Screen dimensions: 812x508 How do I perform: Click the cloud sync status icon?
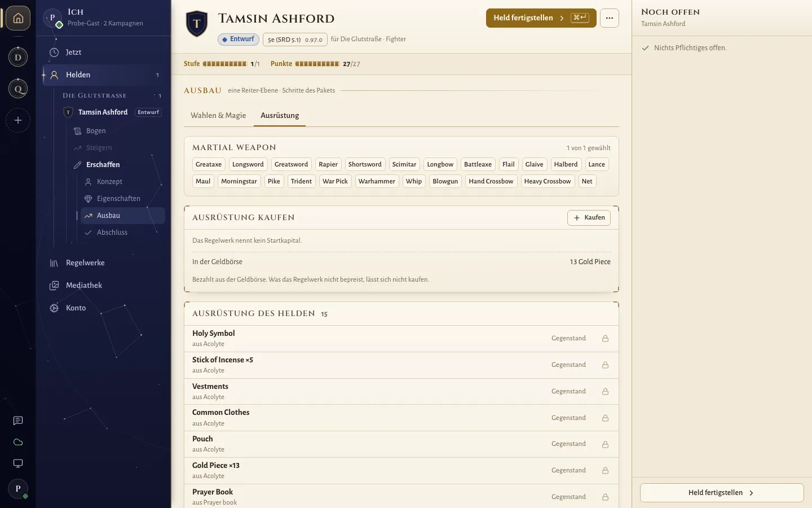click(x=18, y=442)
